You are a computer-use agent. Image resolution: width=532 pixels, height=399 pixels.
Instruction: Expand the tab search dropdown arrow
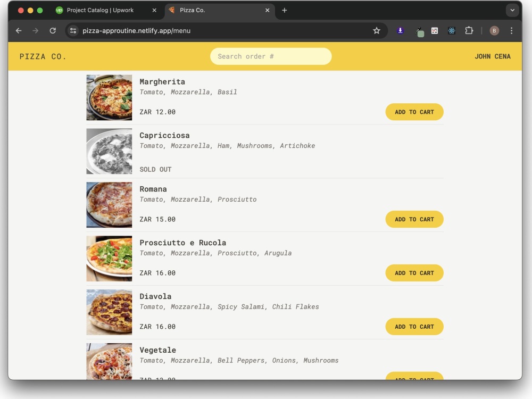512,11
